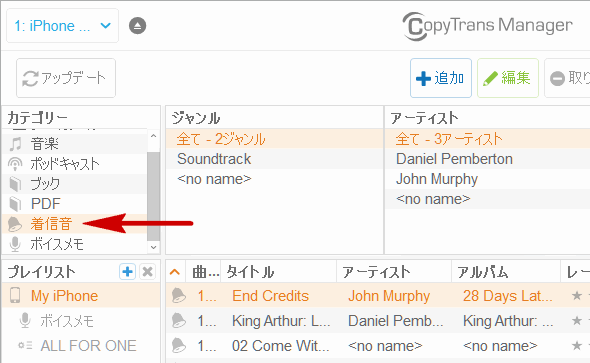Click the bell icon beside 着信音
Viewport: 590px width, 363px height.
coord(15,224)
